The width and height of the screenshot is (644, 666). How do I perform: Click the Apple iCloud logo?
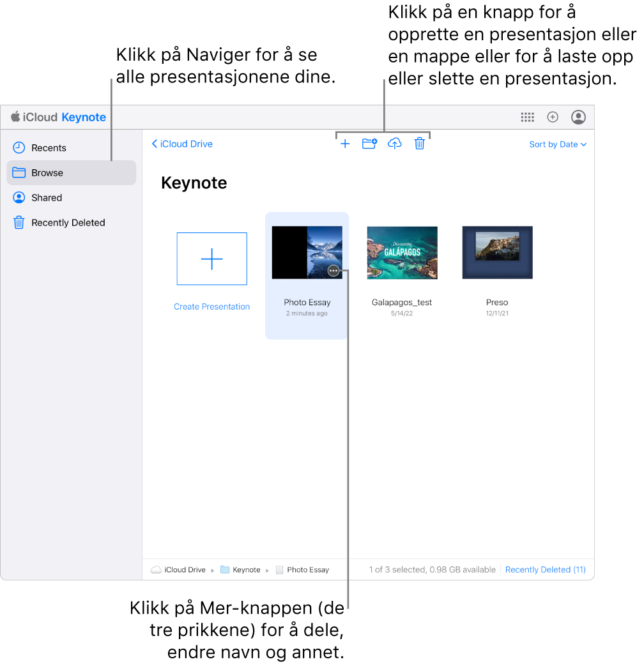[x=16, y=117]
